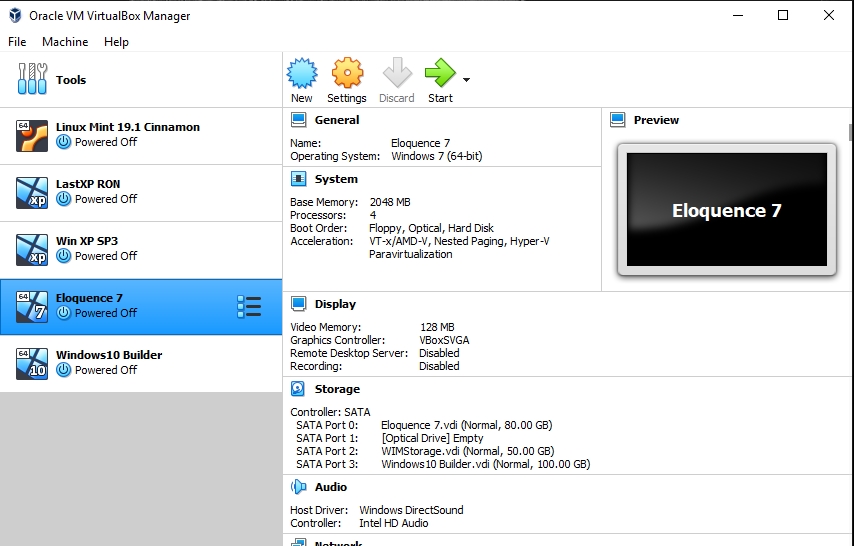Click 'Windows10 Builder.vdi (Normal, 100.00 GB)'
Image resolution: width=854 pixels, height=546 pixels.
[485, 464]
